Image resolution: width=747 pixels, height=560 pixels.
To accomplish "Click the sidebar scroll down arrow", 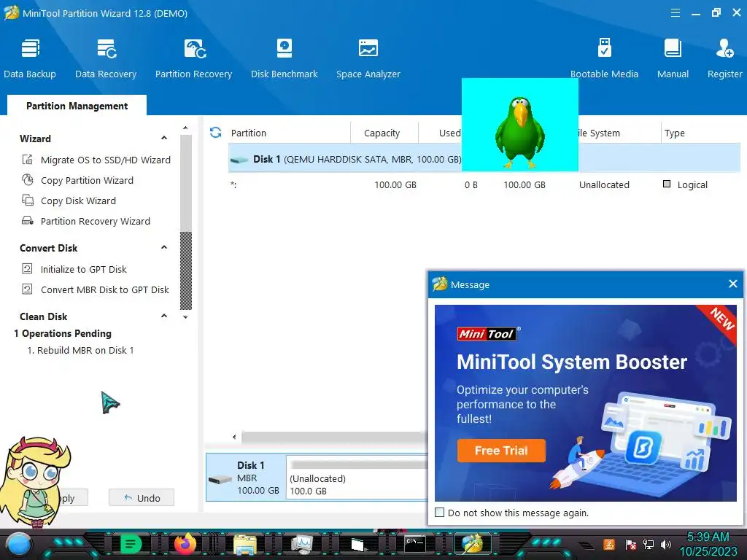I will [185, 316].
